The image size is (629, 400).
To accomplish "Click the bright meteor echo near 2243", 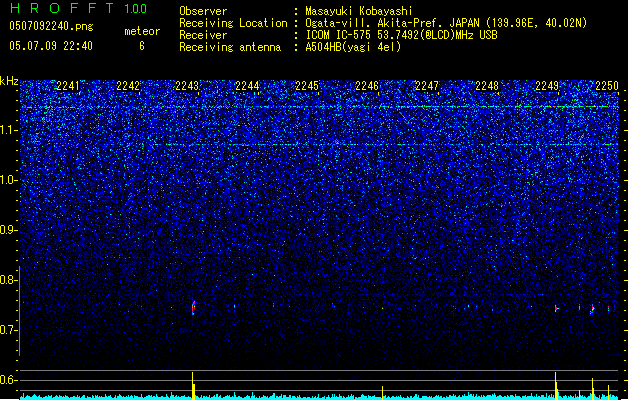I will tap(193, 307).
